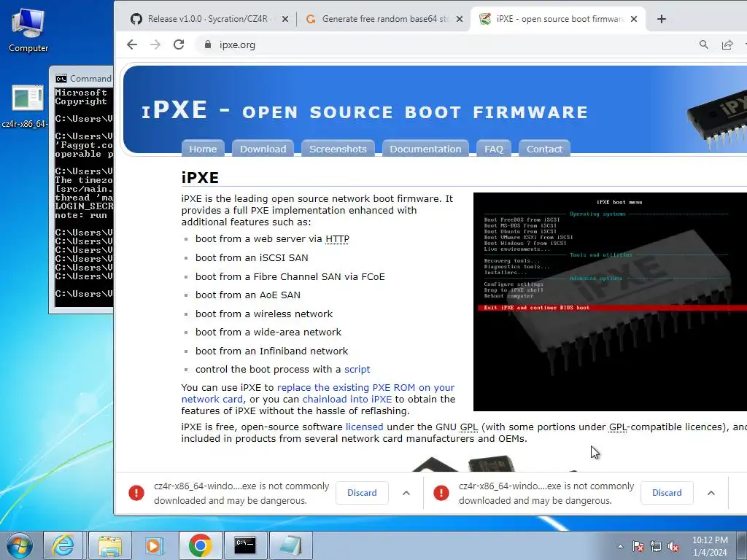
Task: Open Windows Explorer from the taskbar
Action: (x=110, y=545)
